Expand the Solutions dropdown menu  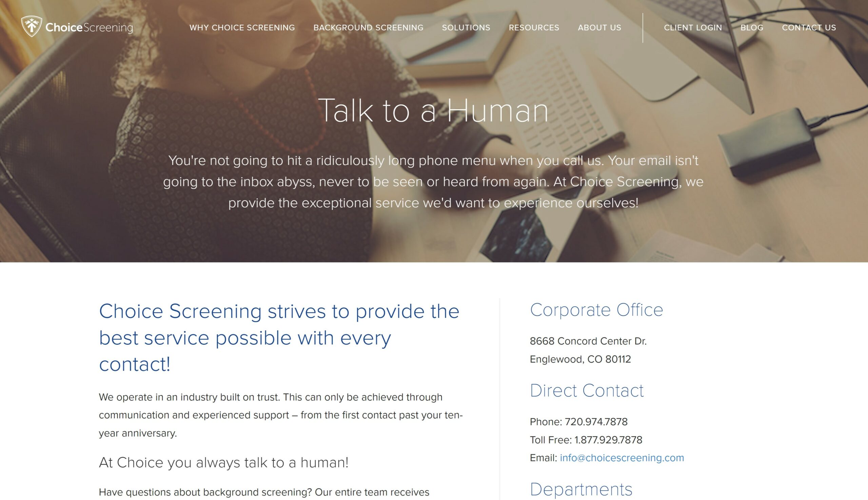pos(466,27)
